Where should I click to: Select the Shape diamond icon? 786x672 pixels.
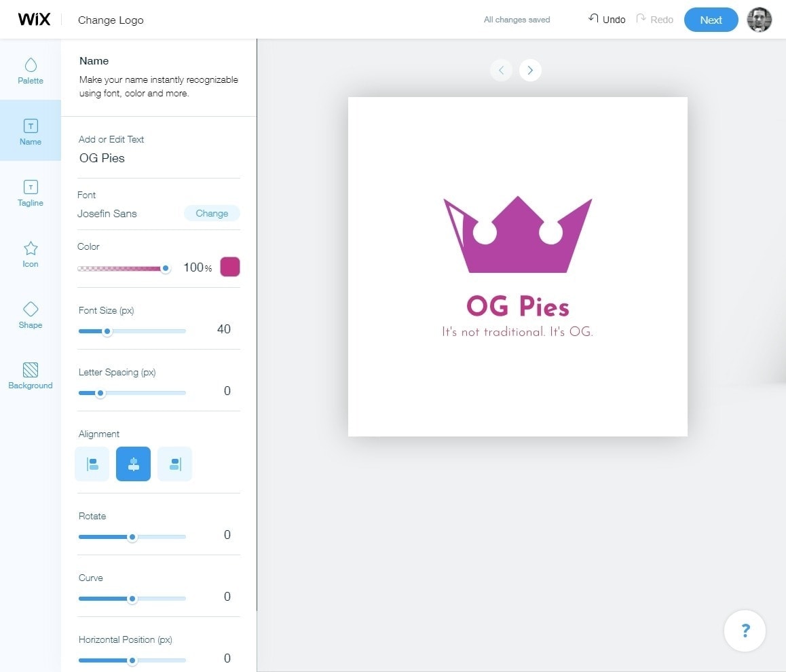click(x=31, y=315)
